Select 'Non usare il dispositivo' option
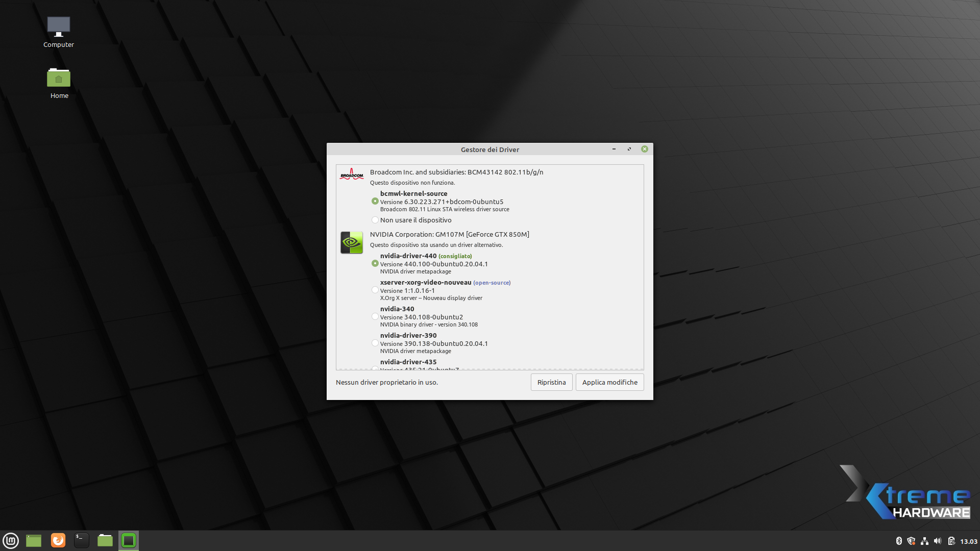980x551 pixels. point(375,220)
